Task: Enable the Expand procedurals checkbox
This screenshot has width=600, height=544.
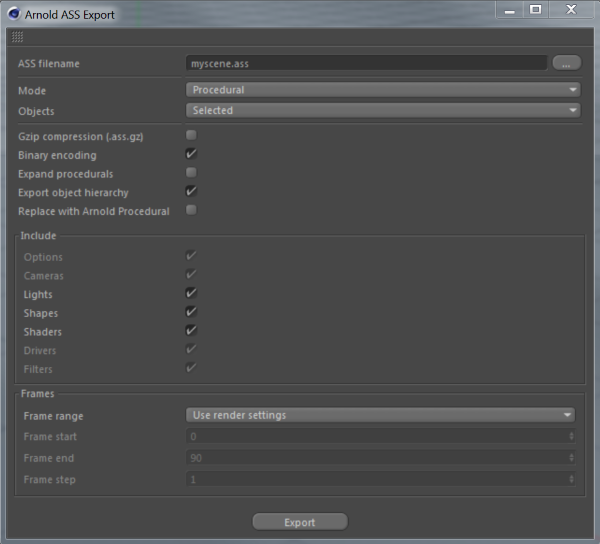Action: pyautogui.click(x=191, y=173)
